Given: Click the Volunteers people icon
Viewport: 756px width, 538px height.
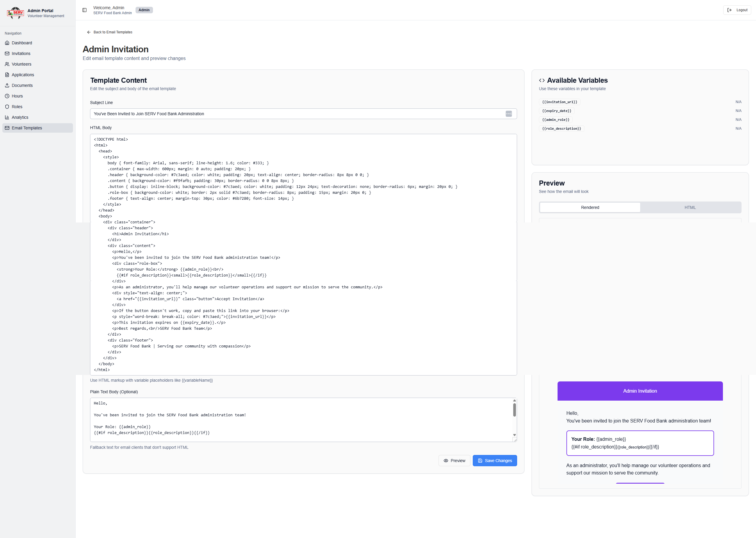Looking at the screenshot, I should tap(7, 64).
